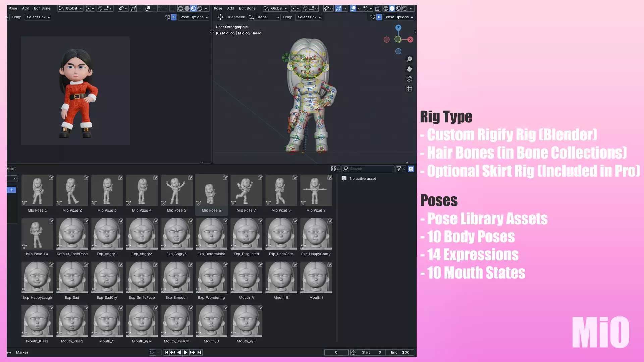Select rendered shading in left viewport
Screen dimensions: 644x362
[x=200, y=8]
